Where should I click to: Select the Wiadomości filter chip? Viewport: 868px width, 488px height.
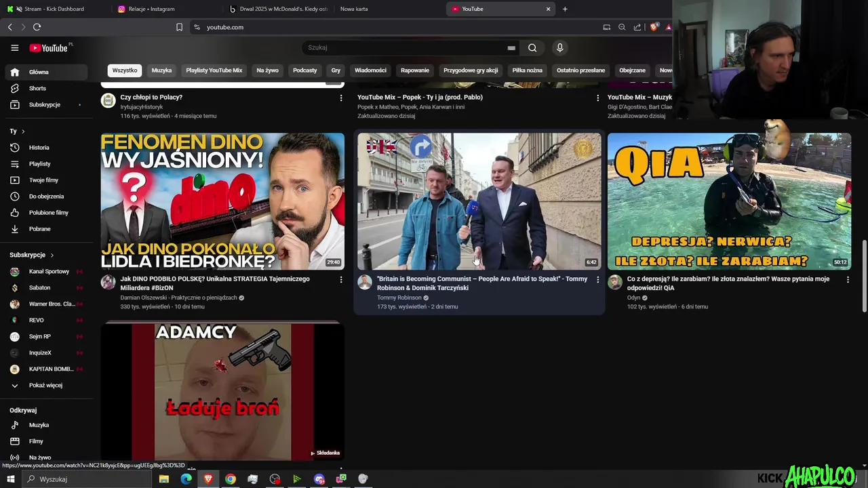[x=370, y=70]
